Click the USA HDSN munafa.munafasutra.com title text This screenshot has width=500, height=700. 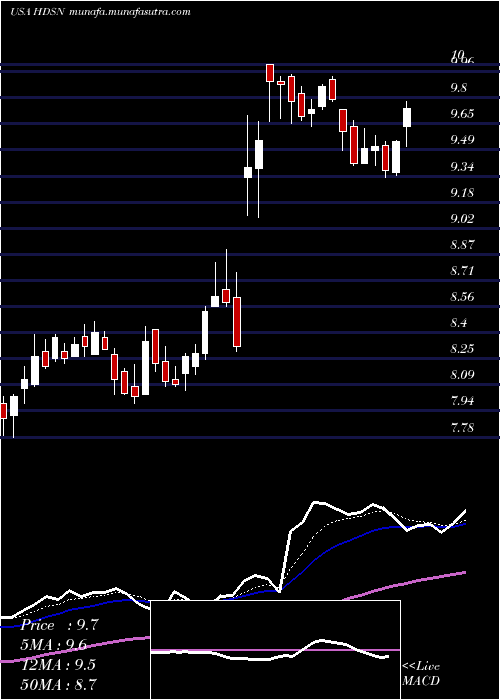tap(100, 12)
